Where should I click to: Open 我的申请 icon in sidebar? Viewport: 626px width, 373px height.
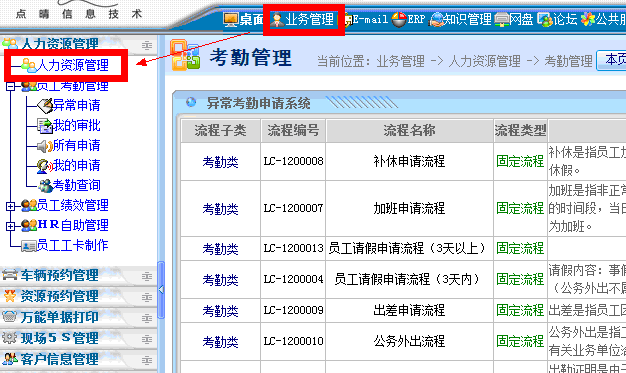pos(45,166)
